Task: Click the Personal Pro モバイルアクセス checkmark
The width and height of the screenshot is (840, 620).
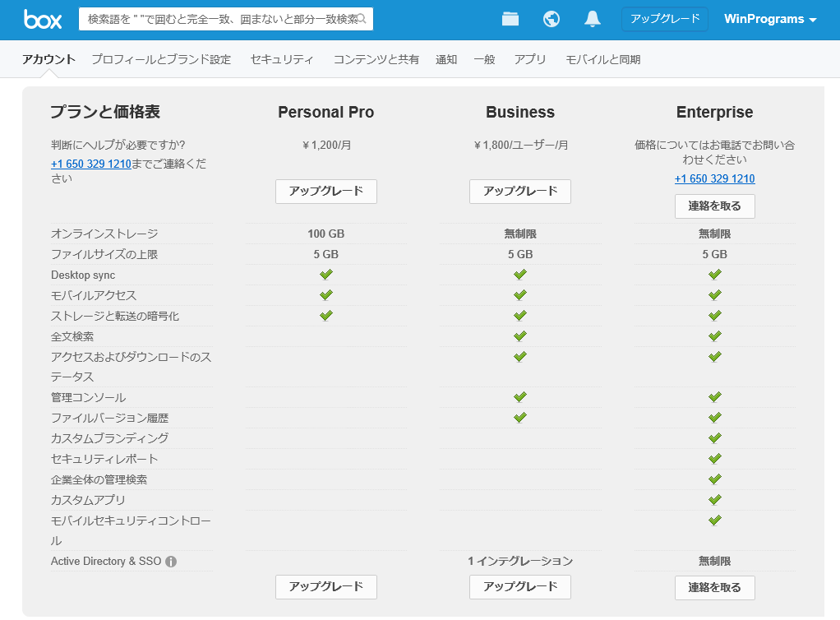Action: point(326,294)
